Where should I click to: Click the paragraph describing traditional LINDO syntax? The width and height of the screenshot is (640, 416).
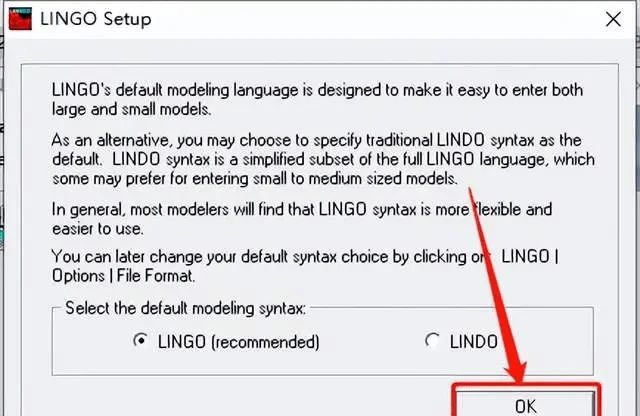click(x=323, y=160)
